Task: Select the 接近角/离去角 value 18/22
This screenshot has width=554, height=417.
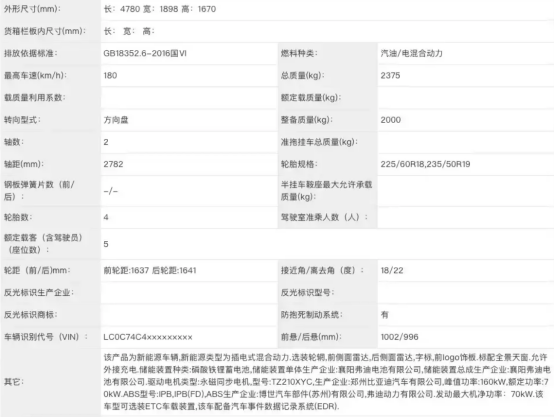Action: 392,271
